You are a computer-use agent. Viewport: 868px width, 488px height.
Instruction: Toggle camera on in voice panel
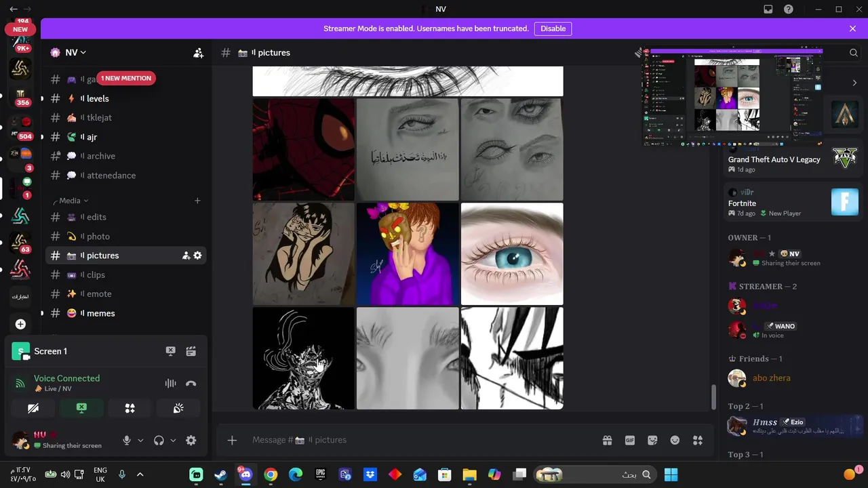pos(33,408)
